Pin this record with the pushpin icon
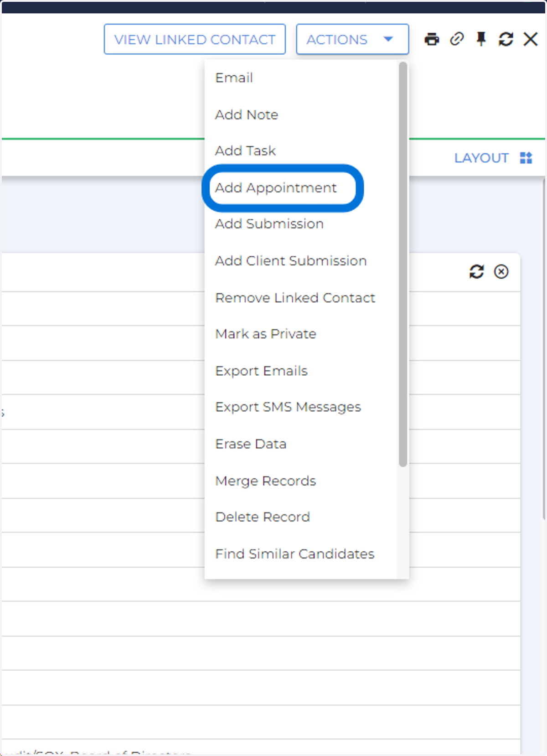 click(481, 39)
